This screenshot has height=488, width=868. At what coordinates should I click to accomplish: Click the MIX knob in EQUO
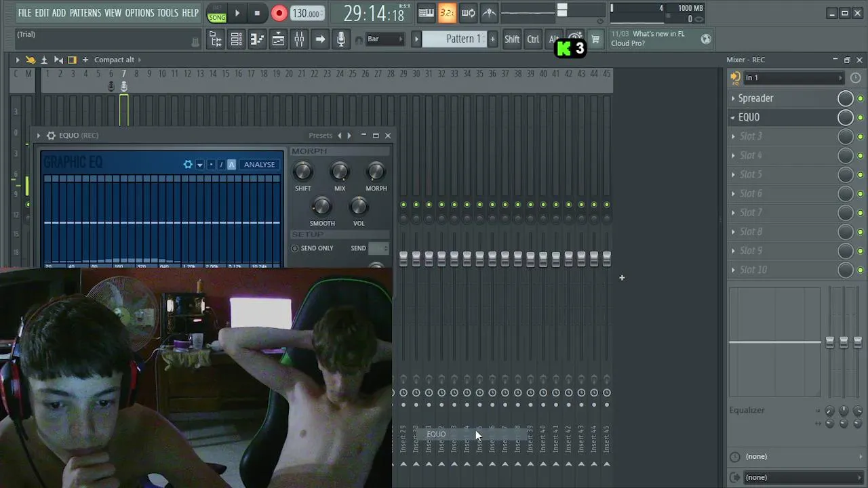(x=340, y=171)
